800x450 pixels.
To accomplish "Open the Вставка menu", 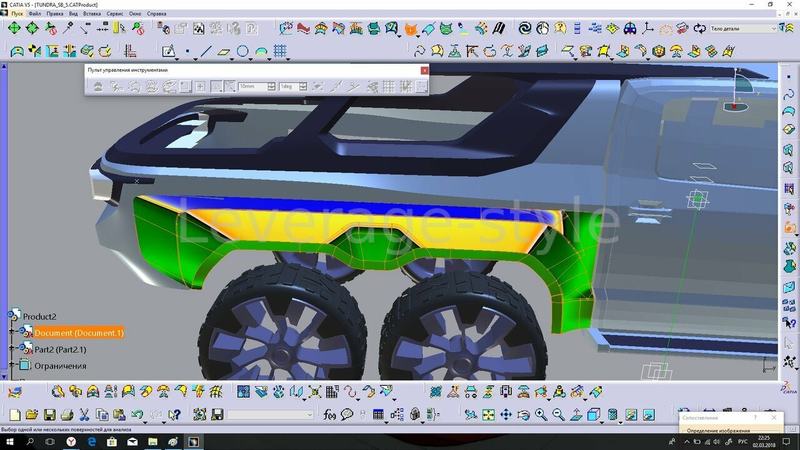I will [x=92, y=14].
